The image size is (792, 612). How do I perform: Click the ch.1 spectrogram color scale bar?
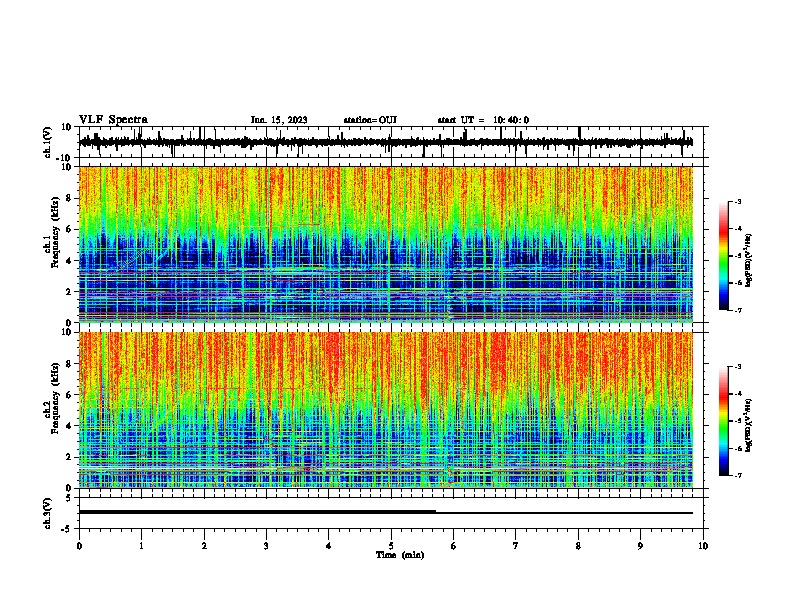[x=724, y=256]
